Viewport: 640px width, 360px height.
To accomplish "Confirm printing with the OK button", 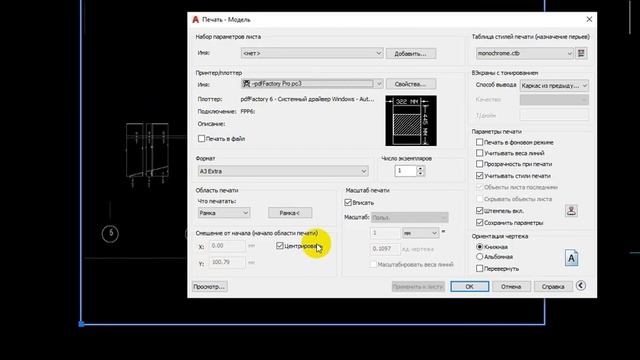I will pos(469,287).
